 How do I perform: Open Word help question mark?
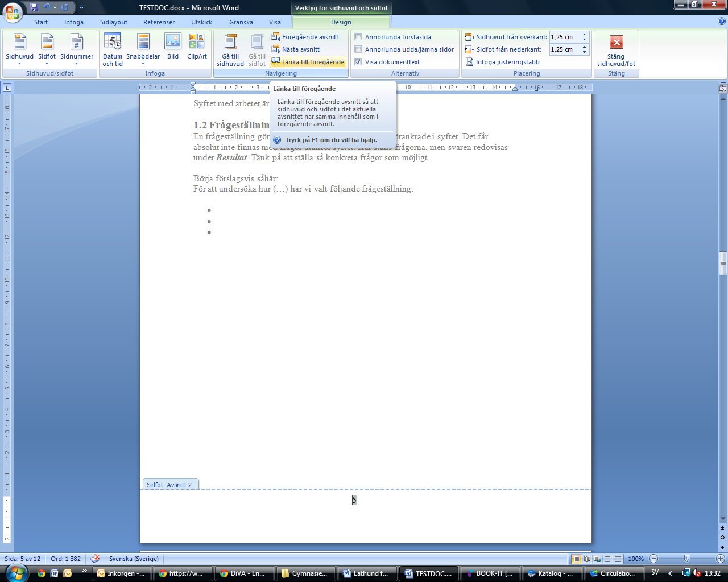tap(722, 22)
